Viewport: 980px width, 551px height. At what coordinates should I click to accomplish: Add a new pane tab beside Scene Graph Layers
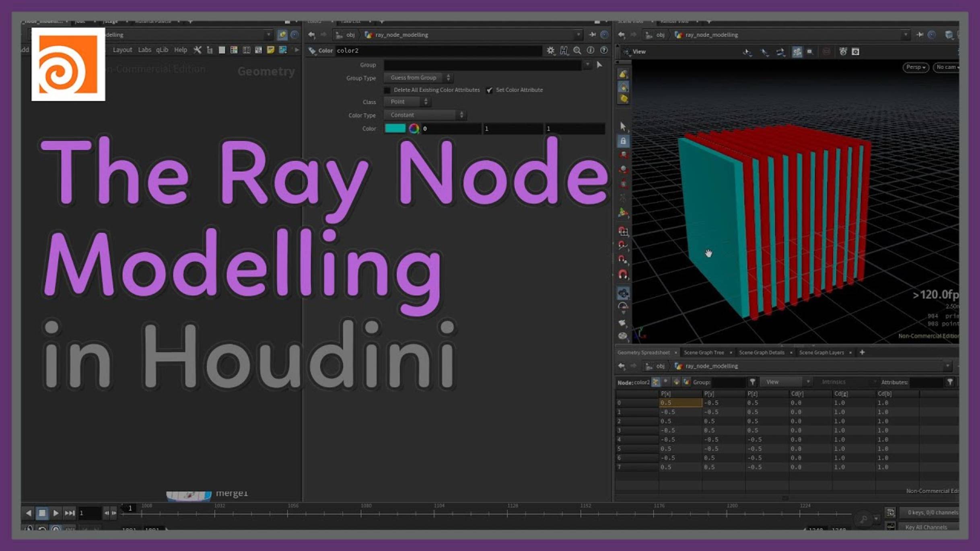(862, 353)
